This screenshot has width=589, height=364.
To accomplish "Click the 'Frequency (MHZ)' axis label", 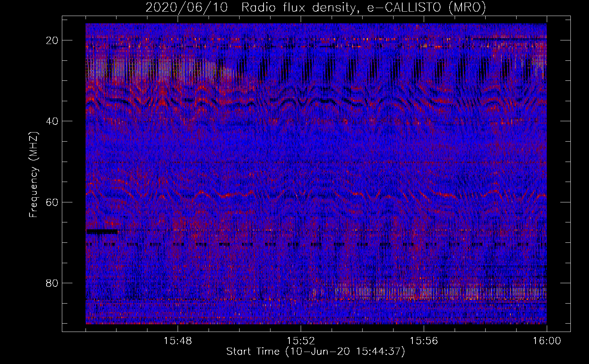I will (33, 175).
